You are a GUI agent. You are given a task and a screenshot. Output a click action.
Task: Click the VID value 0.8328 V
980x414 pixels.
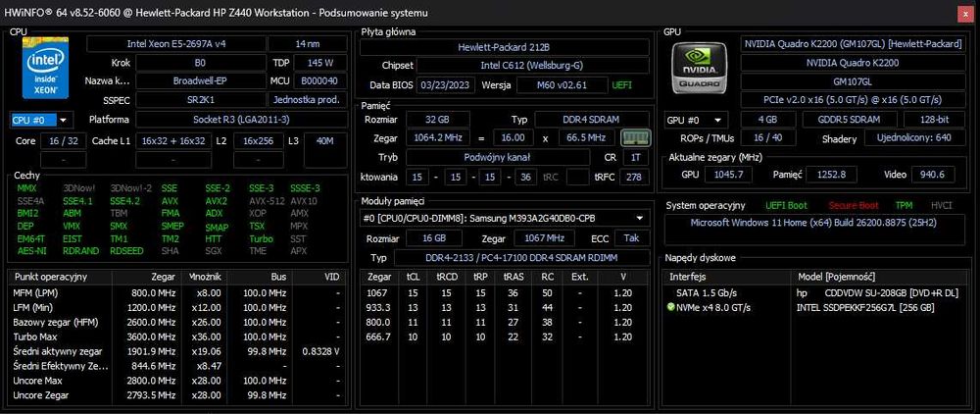coord(320,351)
